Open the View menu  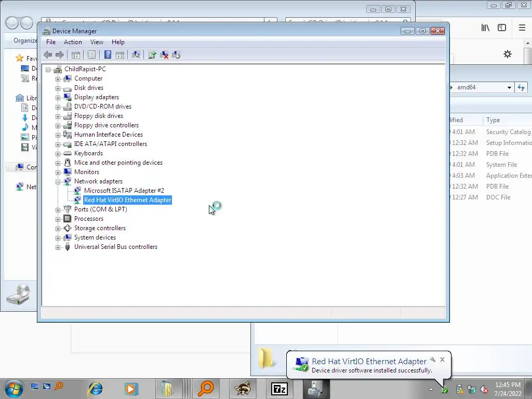tap(97, 42)
